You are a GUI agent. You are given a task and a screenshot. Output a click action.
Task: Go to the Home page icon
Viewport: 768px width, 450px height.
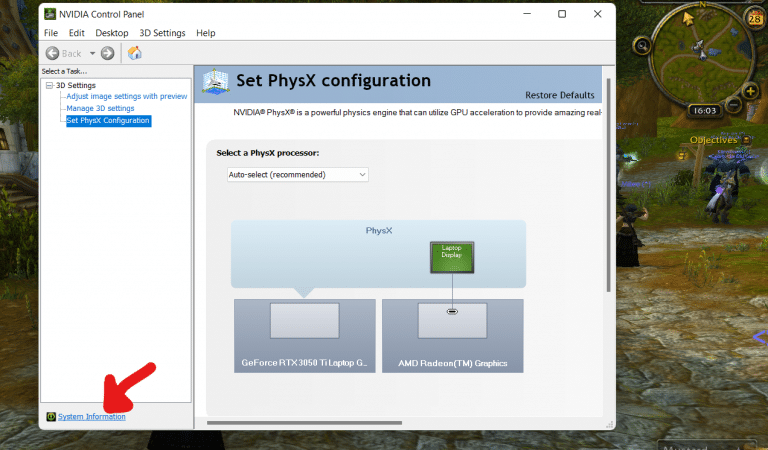coord(134,53)
